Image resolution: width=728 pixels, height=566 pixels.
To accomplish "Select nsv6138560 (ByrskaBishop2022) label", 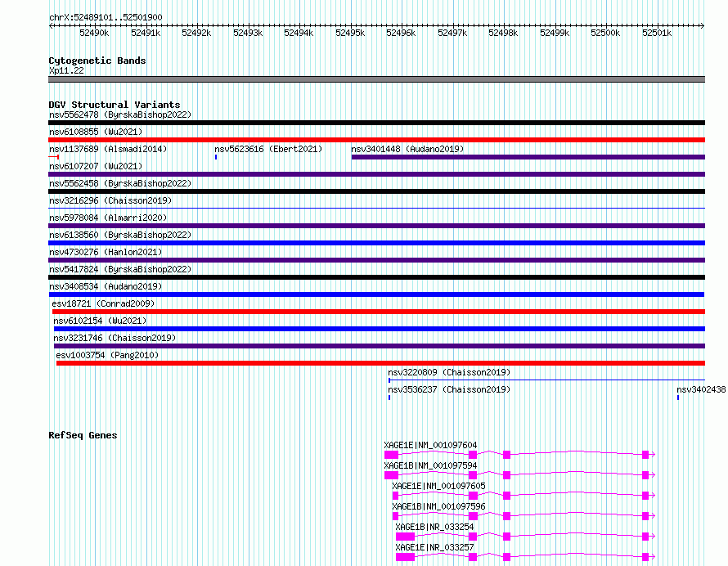I will [x=120, y=235].
